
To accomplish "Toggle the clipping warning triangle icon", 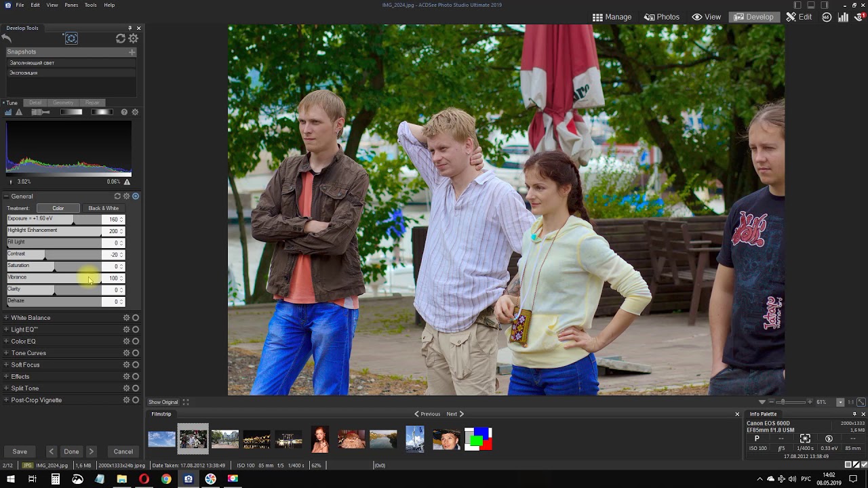I will point(19,112).
